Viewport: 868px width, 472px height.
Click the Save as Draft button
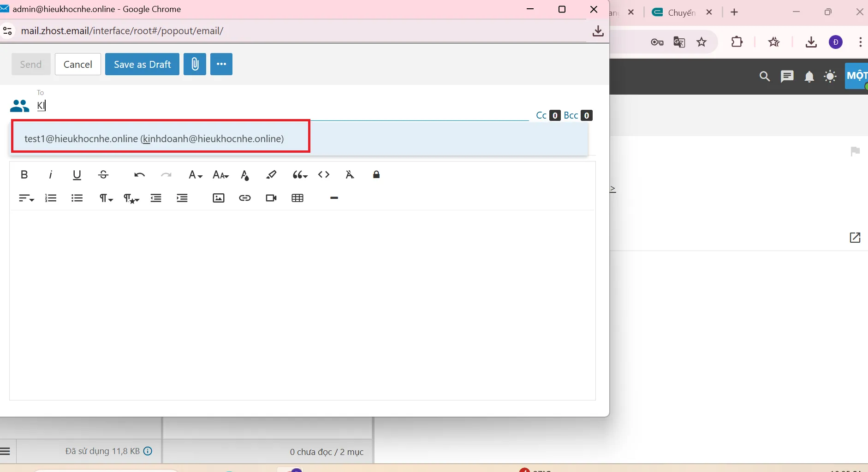[x=142, y=64]
